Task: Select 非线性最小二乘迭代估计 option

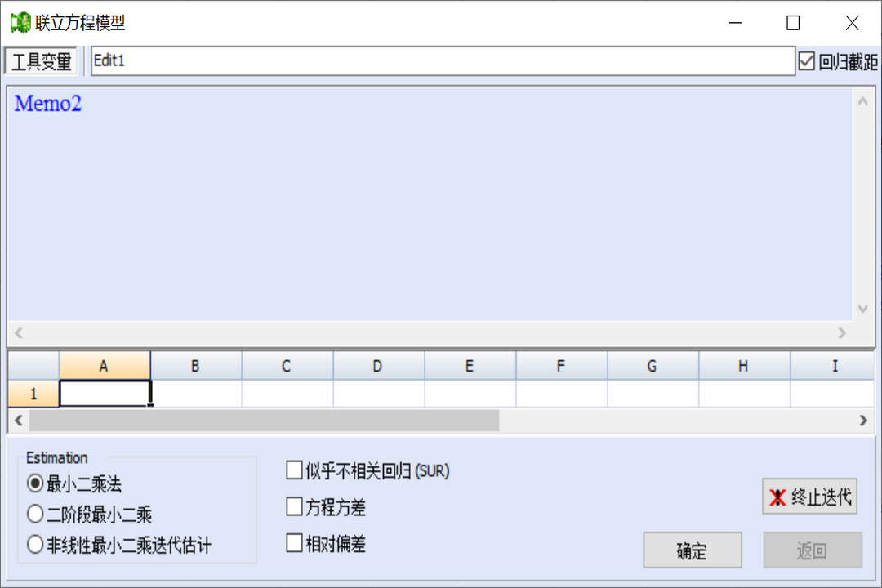Action: 33,544
